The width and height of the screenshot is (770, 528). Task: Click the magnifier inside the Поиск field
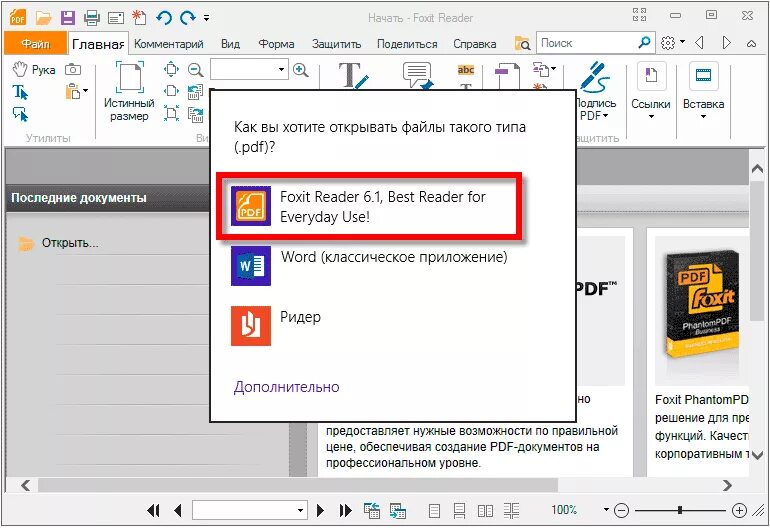pyautogui.click(x=644, y=43)
